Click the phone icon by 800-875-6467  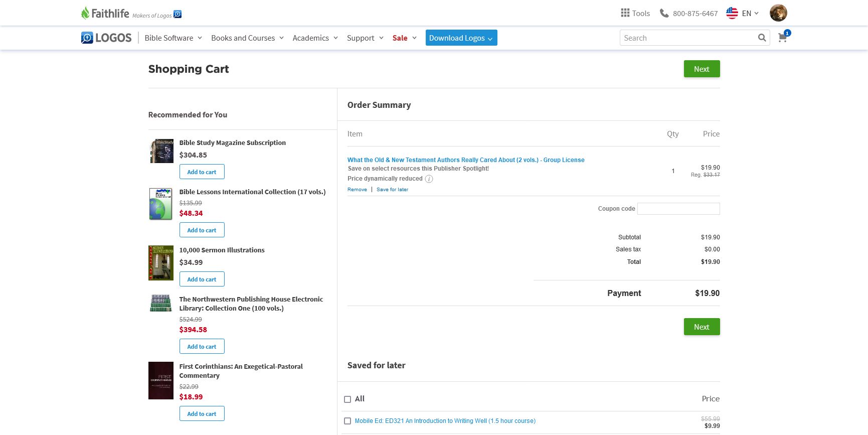(x=664, y=13)
